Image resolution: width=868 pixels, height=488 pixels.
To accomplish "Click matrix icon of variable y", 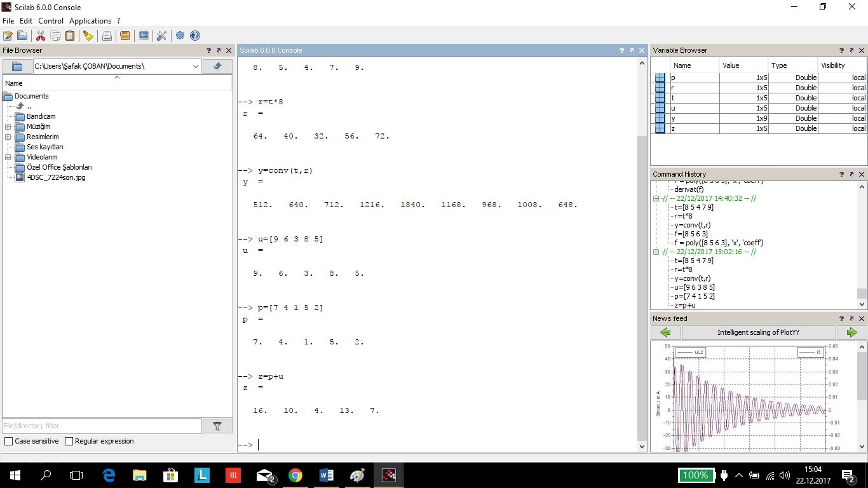I will pyautogui.click(x=660, y=118).
